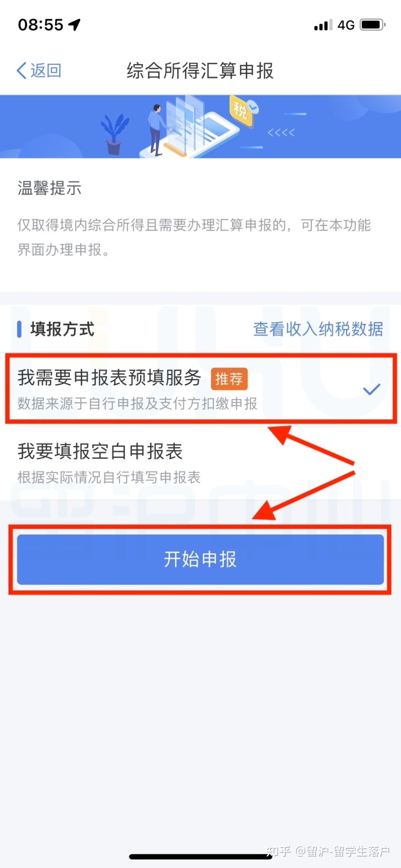Open 查看收入纳税数据 link
Screen dimensions: 401x868
(x=318, y=329)
